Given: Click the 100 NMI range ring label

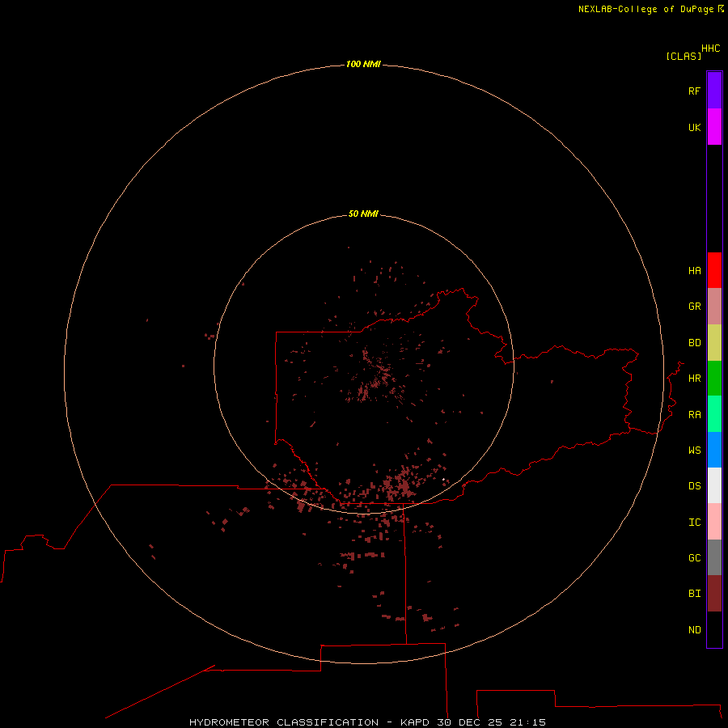Looking at the screenshot, I should pyautogui.click(x=363, y=64).
